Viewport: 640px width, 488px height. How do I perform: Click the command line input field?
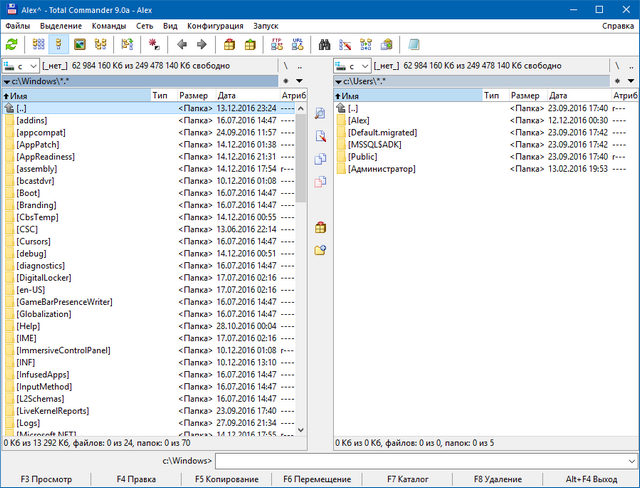click(420, 461)
